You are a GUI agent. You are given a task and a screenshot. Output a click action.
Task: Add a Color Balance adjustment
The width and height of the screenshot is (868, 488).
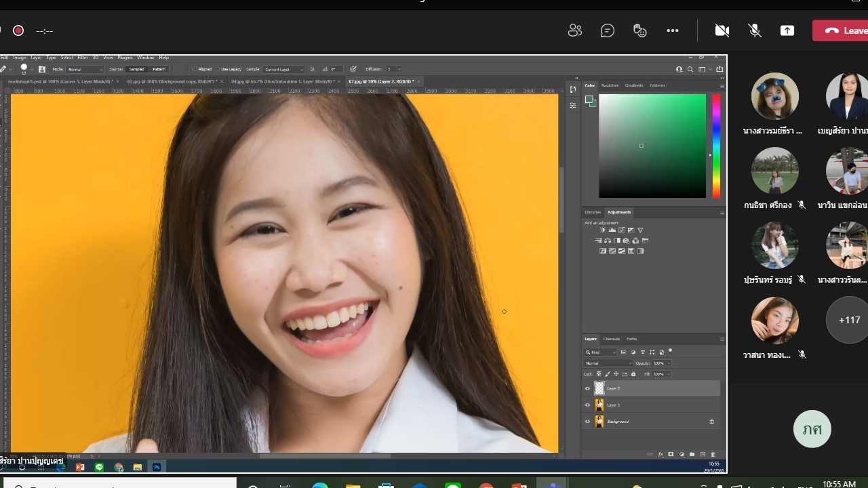point(608,241)
